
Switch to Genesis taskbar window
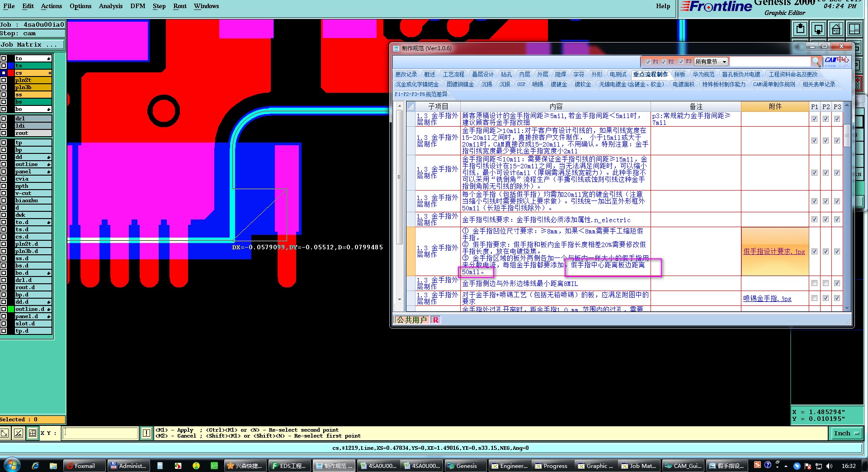tap(466, 466)
